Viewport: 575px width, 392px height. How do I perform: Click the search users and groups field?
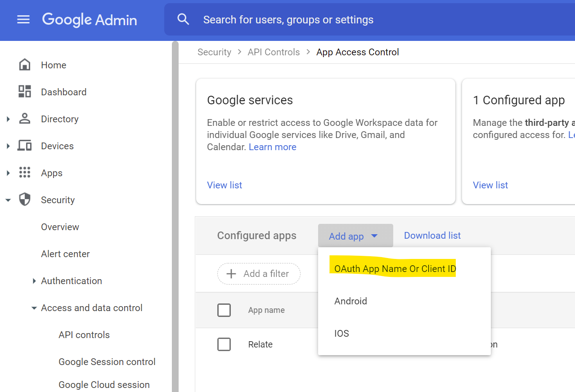[288, 19]
